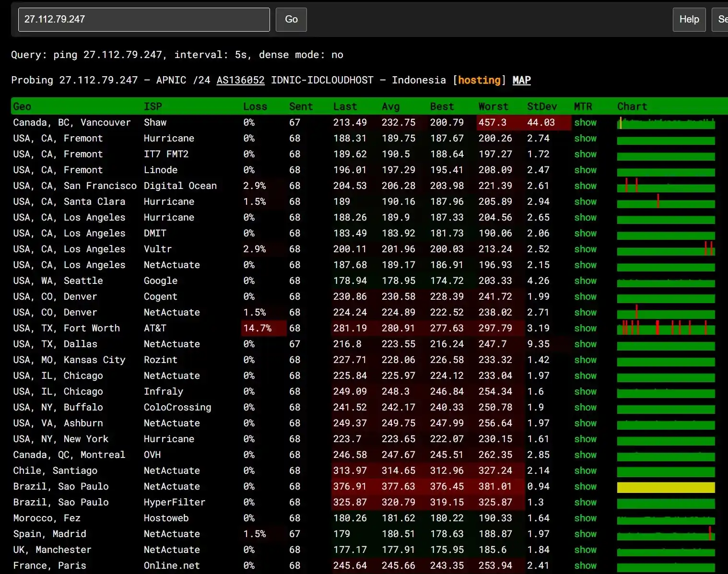Show MTR for Fremont Linode
Viewport: 728px width, 574px height.
586,170
